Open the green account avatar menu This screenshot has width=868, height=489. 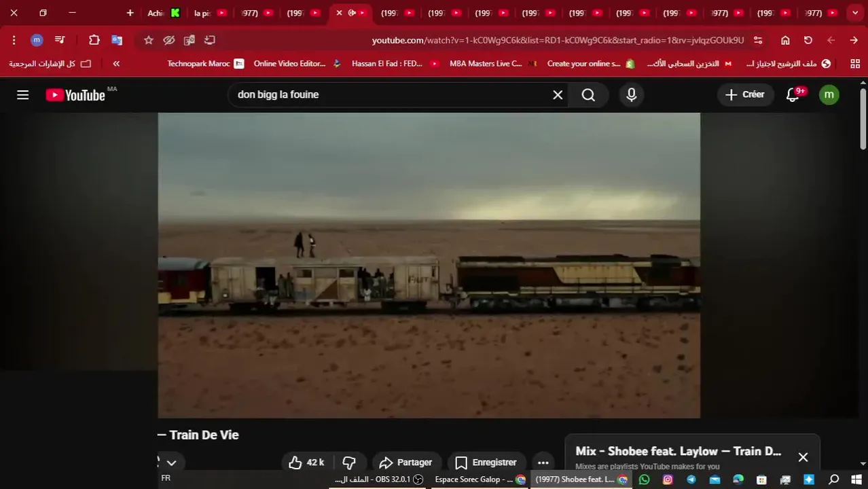(829, 95)
